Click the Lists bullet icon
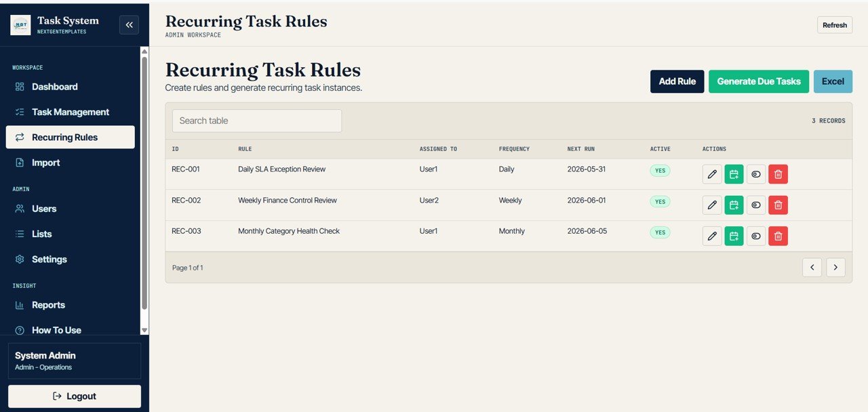The image size is (868, 412). tap(20, 234)
